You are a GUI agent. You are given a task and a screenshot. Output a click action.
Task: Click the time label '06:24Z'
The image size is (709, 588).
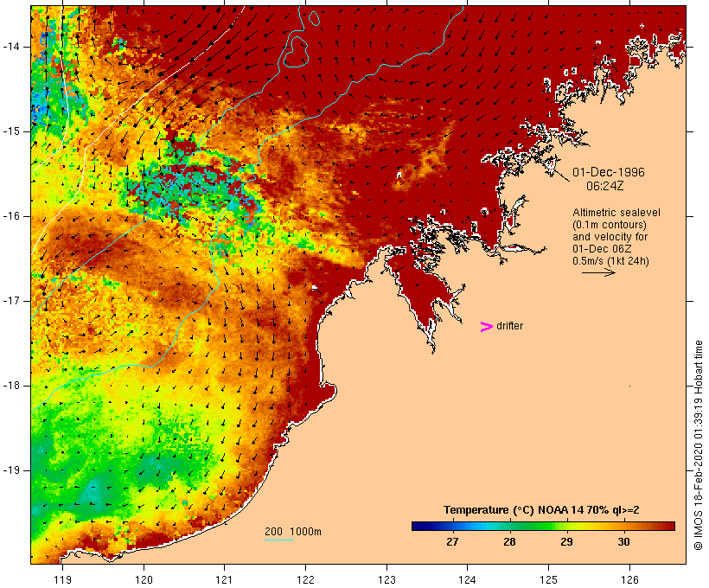click(x=605, y=186)
